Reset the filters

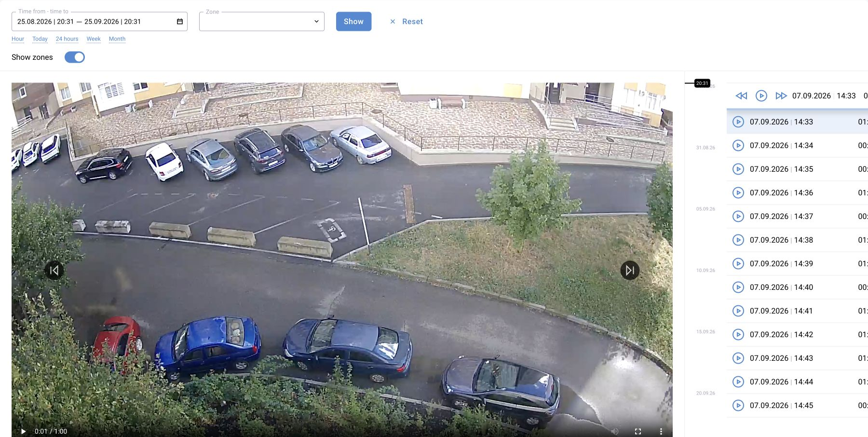pyautogui.click(x=407, y=22)
